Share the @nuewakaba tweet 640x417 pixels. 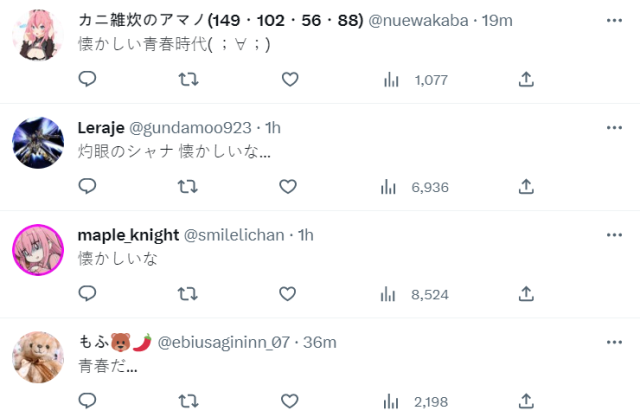[526, 79]
